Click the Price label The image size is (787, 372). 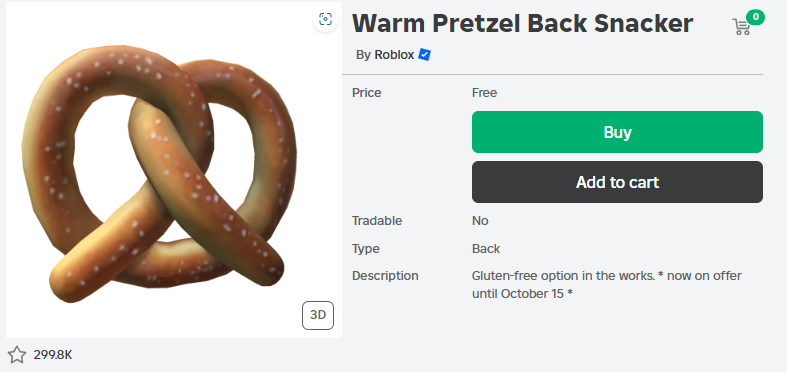click(366, 93)
